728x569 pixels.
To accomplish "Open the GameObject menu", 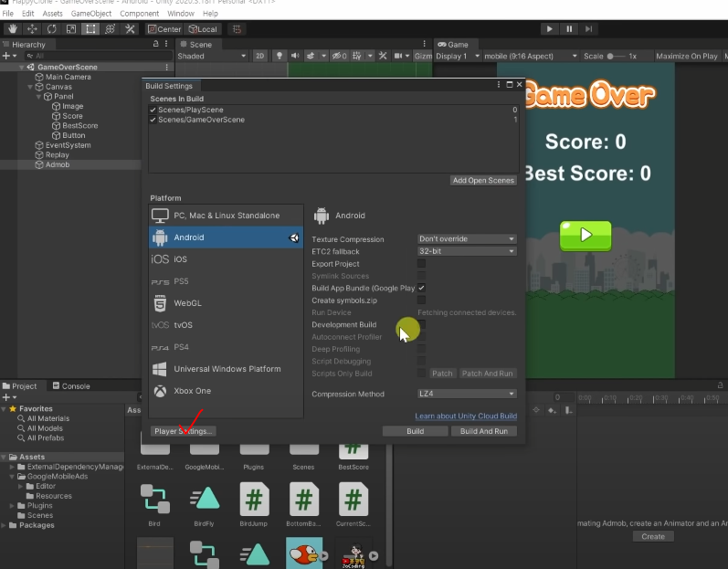I will [91, 14].
